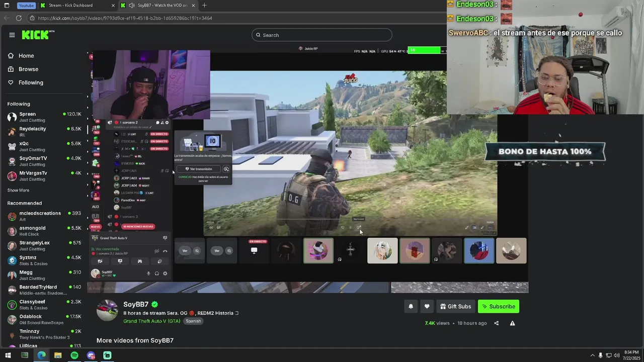The height and width of the screenshot is (362, 644).
Task: Click the browser back arrow
Action: coord(7,18)
